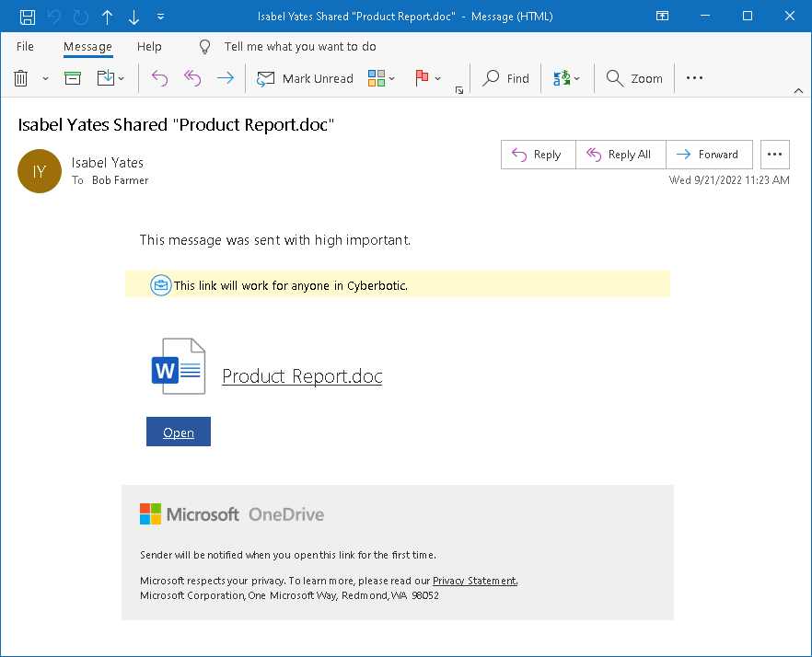Image resolution: width=812 pixels, height=657 pixels.
Task: Click the Word document icon
Action: [x=178, y=366]
